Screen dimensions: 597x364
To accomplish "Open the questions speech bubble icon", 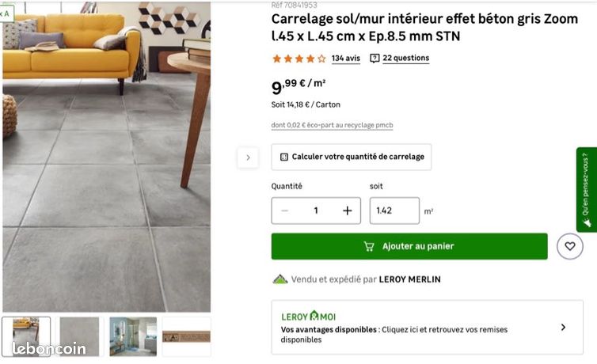I will point(375,59).
